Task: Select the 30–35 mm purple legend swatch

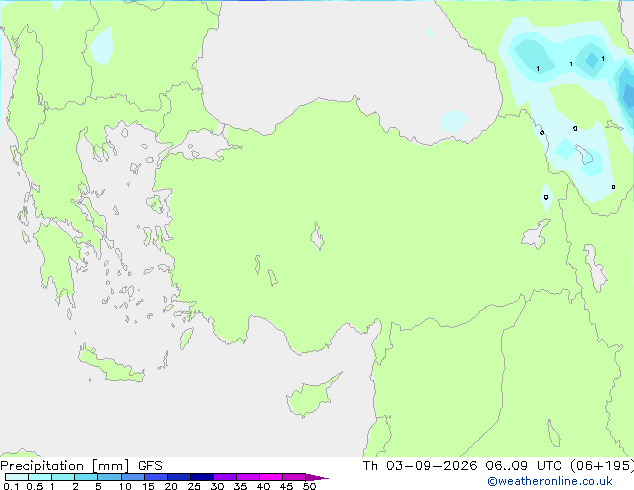Action: click(x=224, y=477)
